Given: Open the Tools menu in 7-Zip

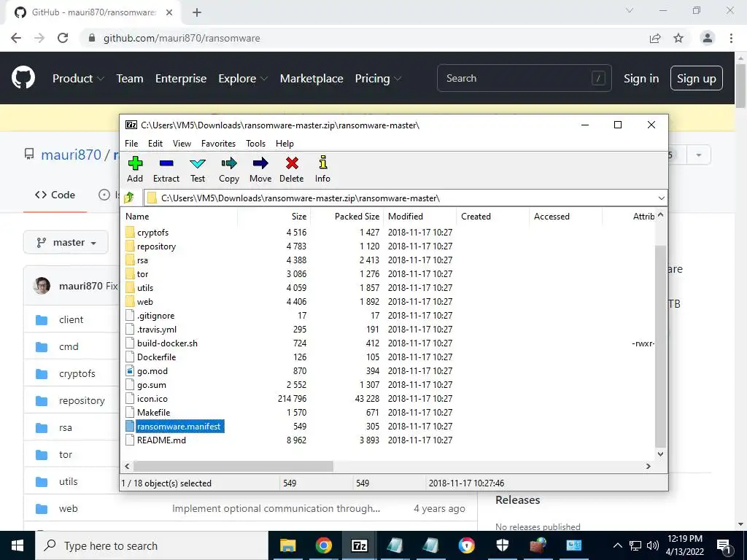Looking at the screenshot, I should 255,144.
